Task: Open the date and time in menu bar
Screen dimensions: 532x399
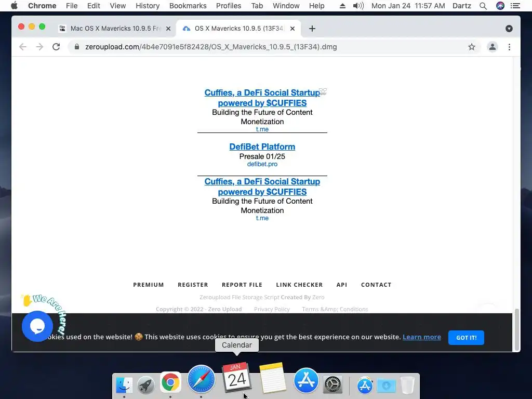Action: click(x=408, y=6)
